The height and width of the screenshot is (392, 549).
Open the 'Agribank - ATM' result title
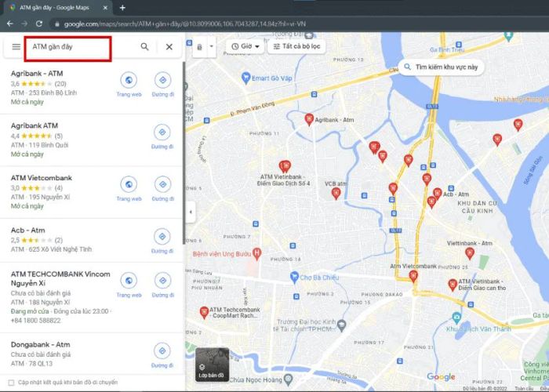pyautogui.click(x=37, y=74)
